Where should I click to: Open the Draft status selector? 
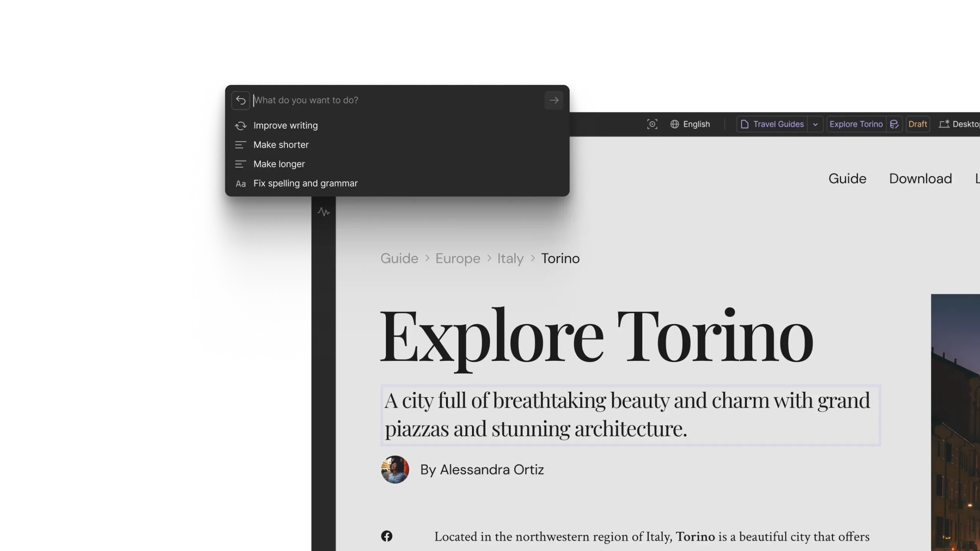917,124
